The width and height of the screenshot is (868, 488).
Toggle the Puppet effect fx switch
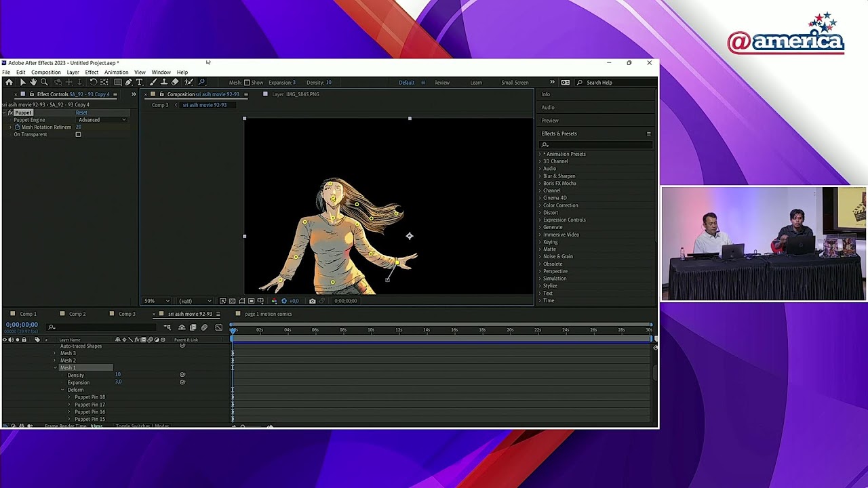click(x=10, y=113)
